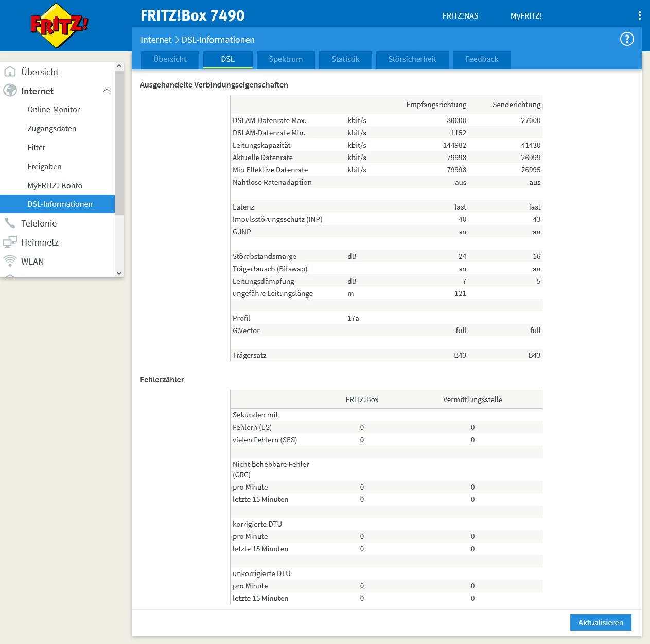Click the DSLAM-Datenrate Max. value 80000
The image size is (650, 644).
(456, 120)
